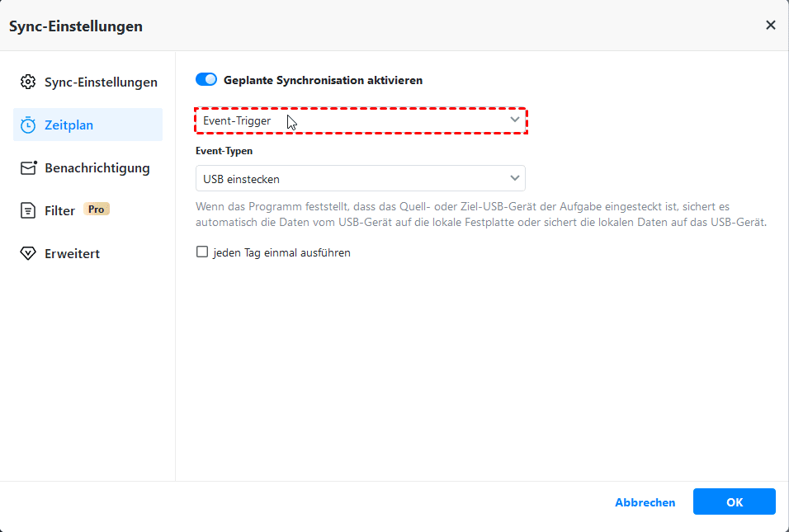Close the Sync-Einstellungen dialog with X

(771, 26)
